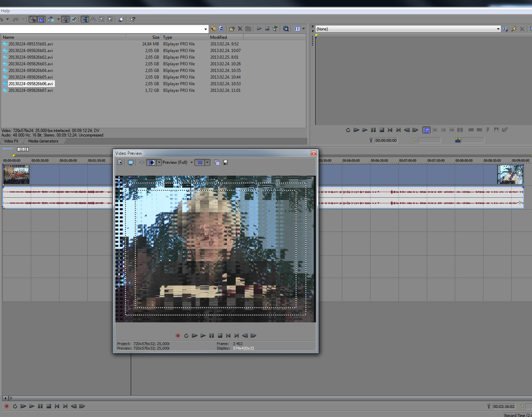Open the Help menu
Screen dimensions: 532x417
(5, 11)
